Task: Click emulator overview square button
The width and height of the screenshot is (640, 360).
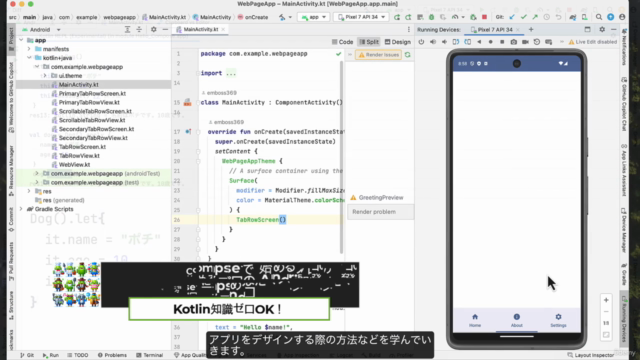Action: tap(502, 42)
